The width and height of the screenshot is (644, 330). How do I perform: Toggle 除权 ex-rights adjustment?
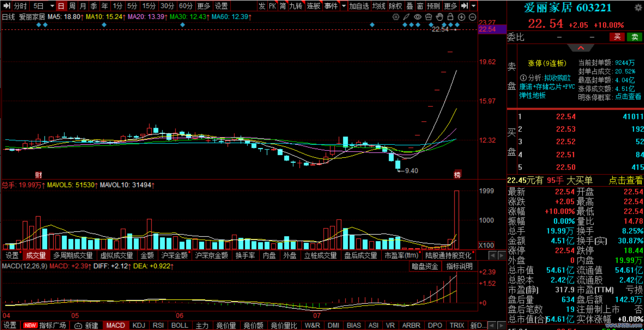[x=395, y=6]
